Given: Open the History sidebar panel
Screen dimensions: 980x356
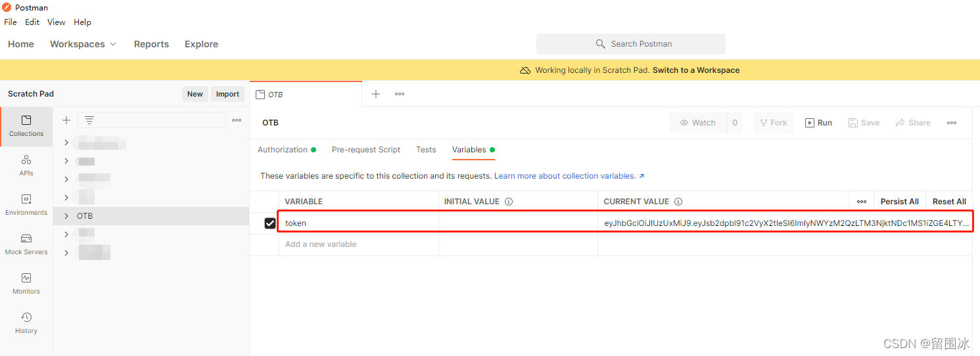Looking at the screenshot, I should [26, 323].
